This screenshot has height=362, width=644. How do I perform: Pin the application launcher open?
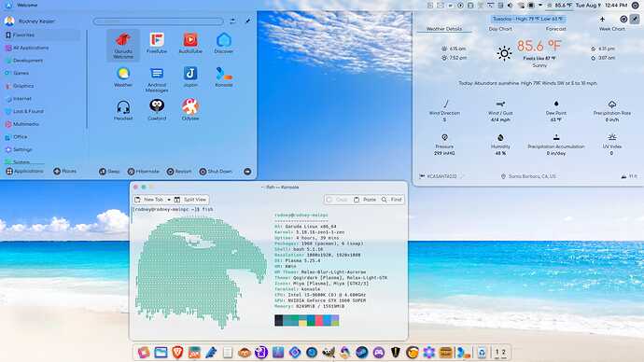click(247, 21)
